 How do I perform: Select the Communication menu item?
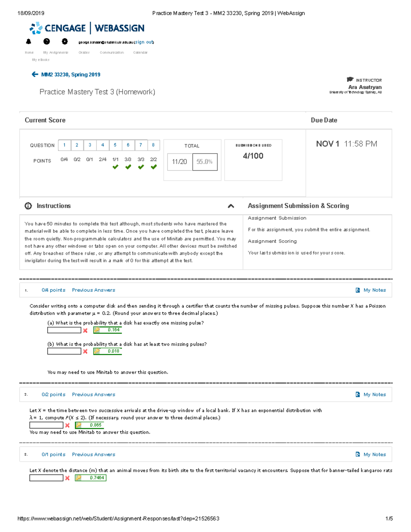112,52
